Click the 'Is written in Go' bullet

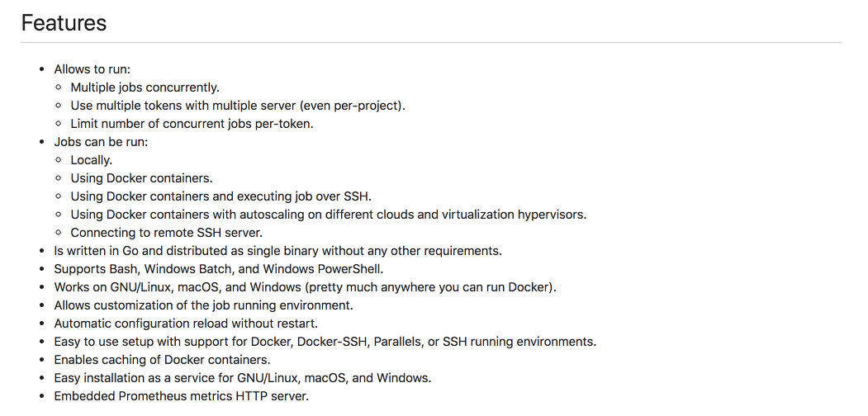277,251
